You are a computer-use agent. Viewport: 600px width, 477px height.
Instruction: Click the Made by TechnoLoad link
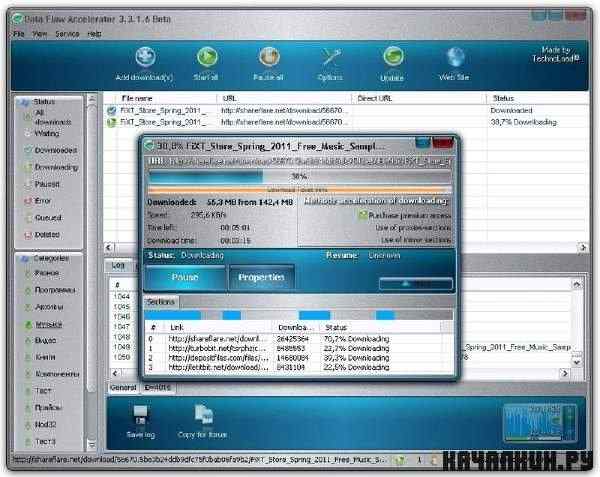coord(556,54)
